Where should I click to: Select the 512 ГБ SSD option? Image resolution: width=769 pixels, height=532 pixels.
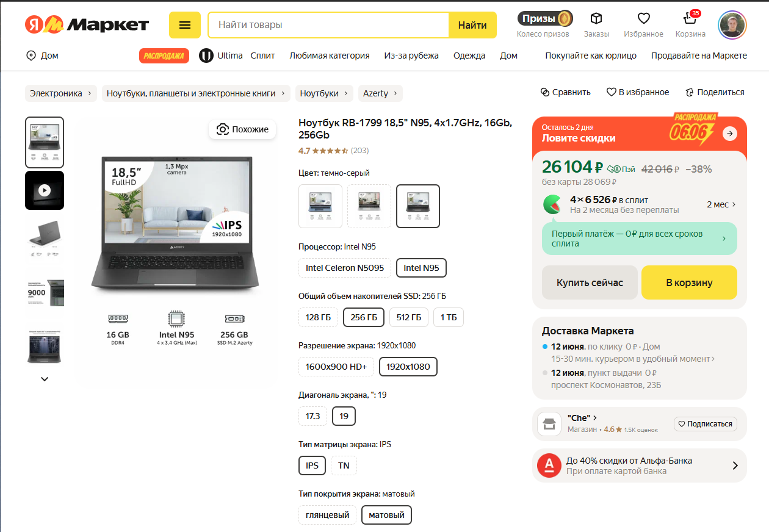(x=409, y=317)
